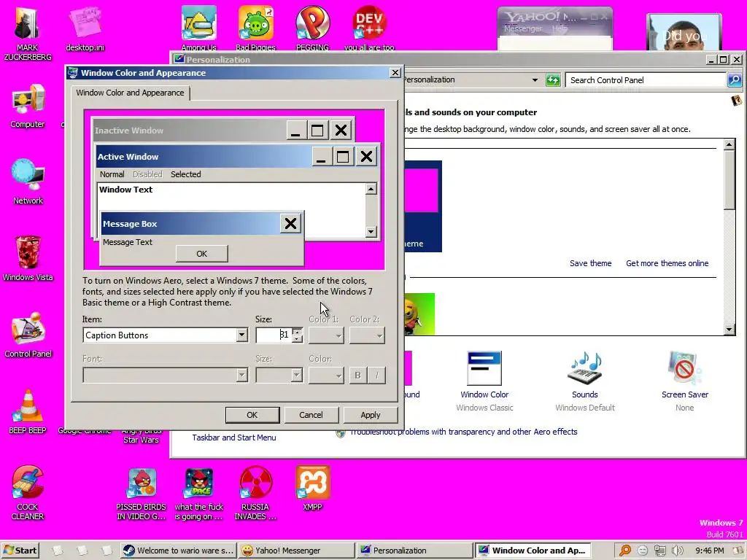Screen dimensions: 747x560
Task: Click the Inactive Window title bar in preview
Action: (189, 131)
